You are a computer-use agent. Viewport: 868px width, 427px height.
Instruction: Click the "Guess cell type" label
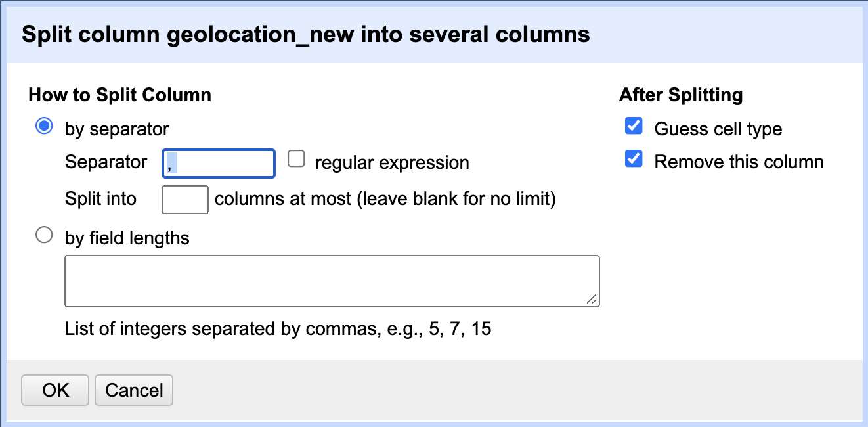pos(718,129)
